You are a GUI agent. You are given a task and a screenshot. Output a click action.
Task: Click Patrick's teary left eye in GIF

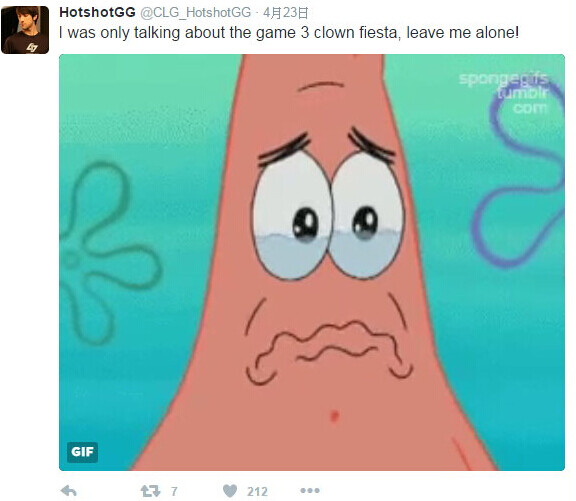point(292,215)
